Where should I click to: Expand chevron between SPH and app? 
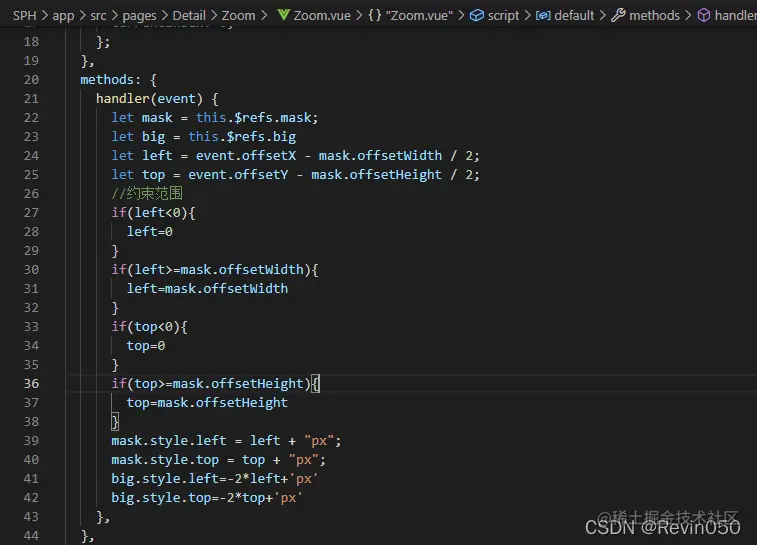[x=44, y=16]
